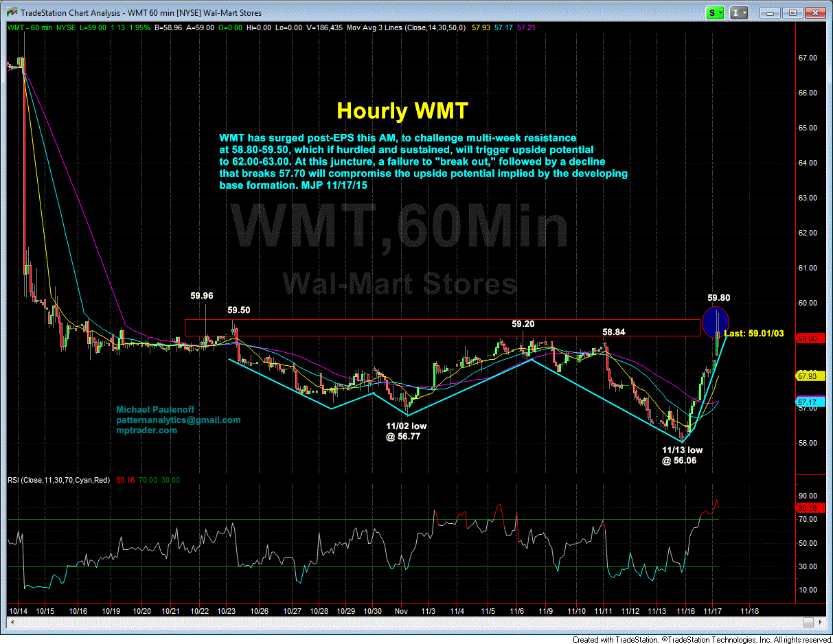Viewport: 833px width, 644px height.
Task: Click the 10/23 date axis label
Action: point(226,610)
